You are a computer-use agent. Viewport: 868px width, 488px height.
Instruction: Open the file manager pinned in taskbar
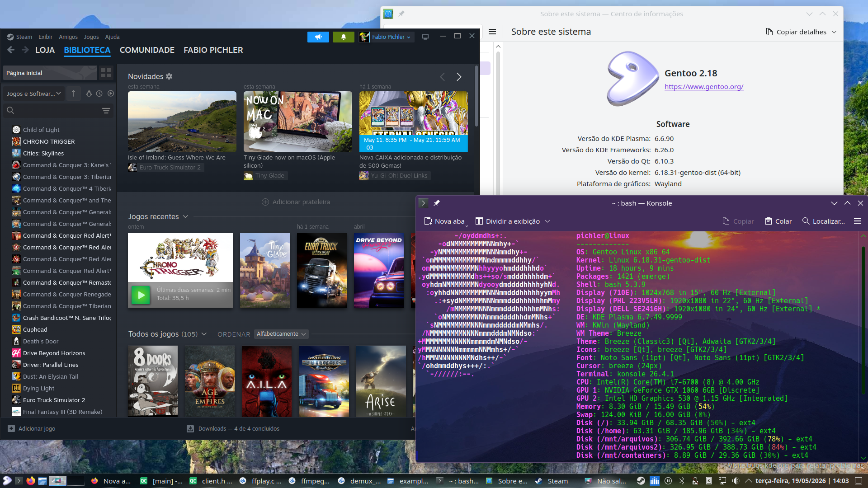(x=42, y=481)
